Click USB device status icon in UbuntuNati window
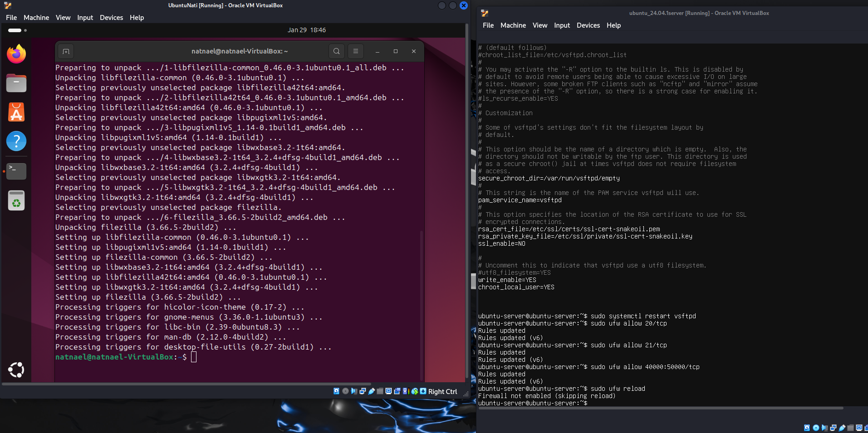The image size is (868, 433). (x=371, y=391)
